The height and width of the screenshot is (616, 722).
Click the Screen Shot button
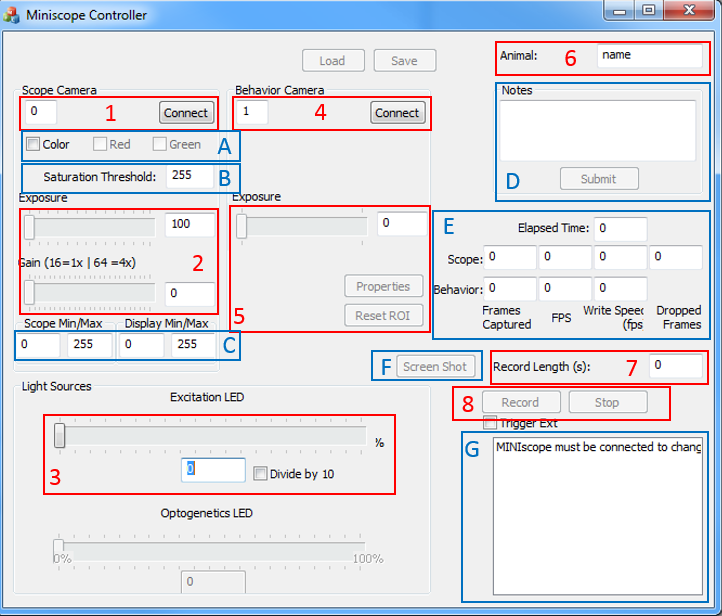[434, 366]
